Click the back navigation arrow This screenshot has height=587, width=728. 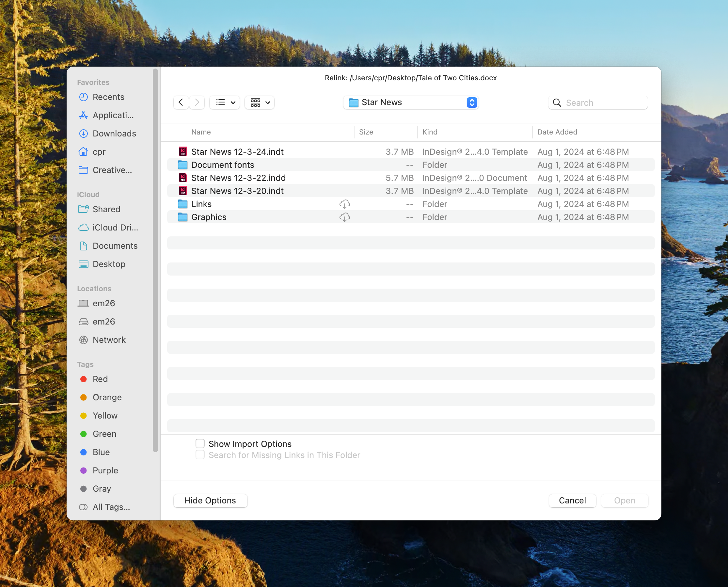181,103
